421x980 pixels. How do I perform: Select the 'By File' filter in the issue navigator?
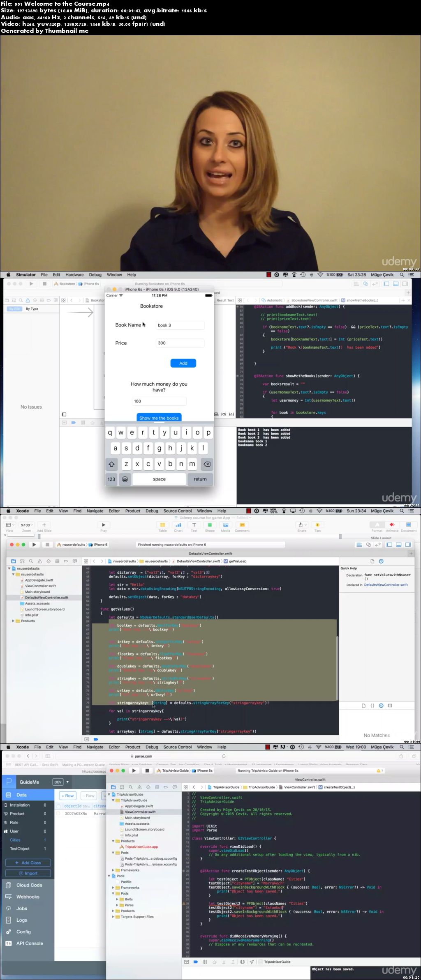click(x=14, y=309)
